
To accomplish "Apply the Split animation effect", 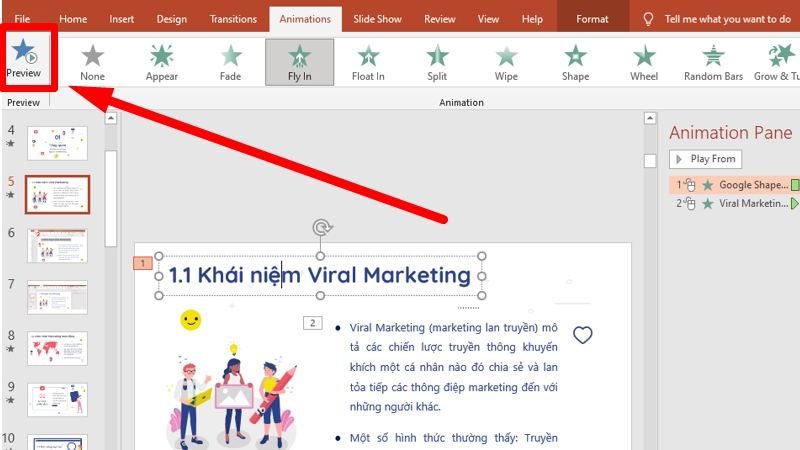I will coord(437,62).
